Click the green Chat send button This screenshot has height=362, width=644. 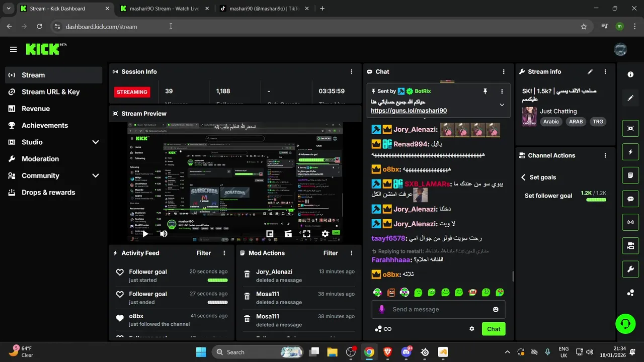(494, 329)
